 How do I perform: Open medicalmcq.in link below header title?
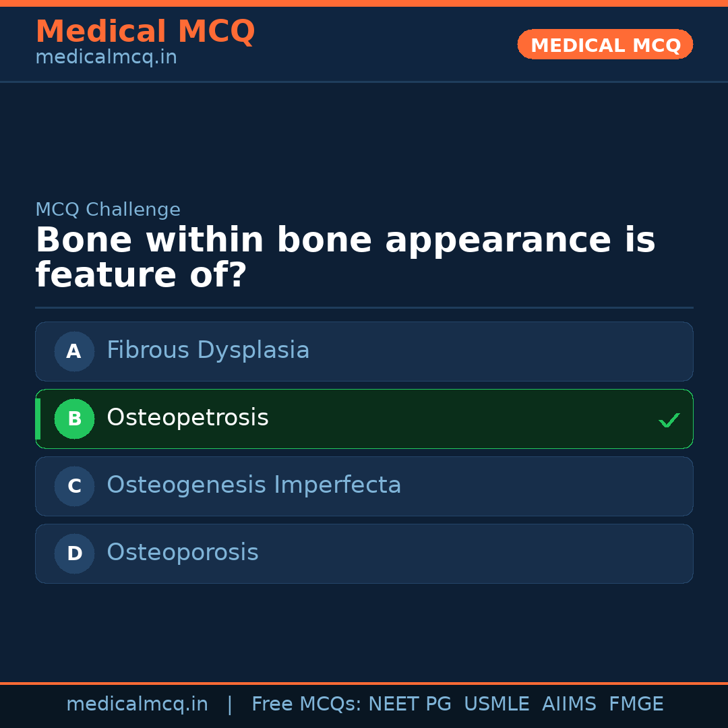(x=106, y=58)
